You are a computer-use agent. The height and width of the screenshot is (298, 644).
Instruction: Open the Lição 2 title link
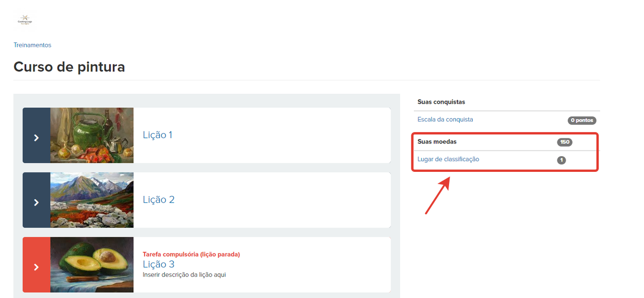158,200
